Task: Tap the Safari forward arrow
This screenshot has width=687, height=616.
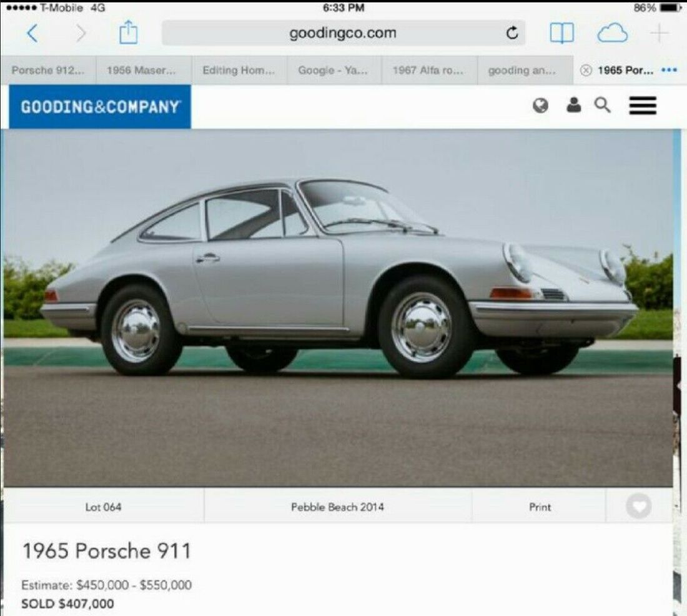Action: point(81,33)
